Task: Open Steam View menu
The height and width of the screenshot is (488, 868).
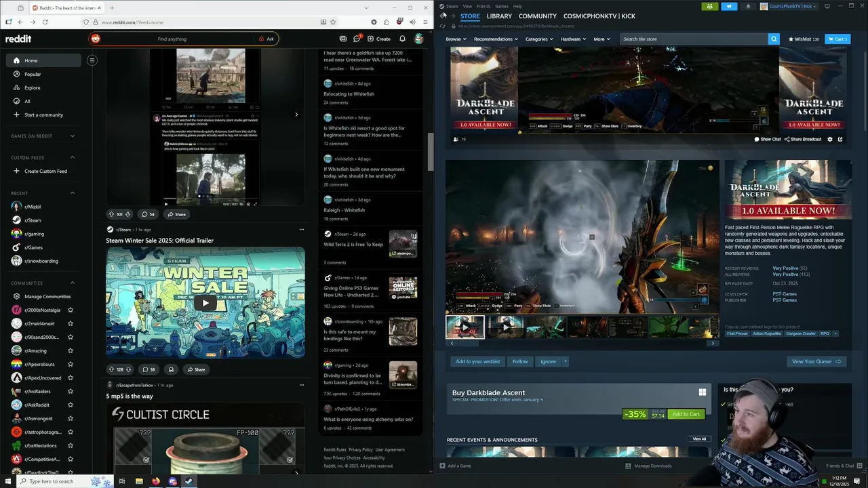Action: (467, 6)
